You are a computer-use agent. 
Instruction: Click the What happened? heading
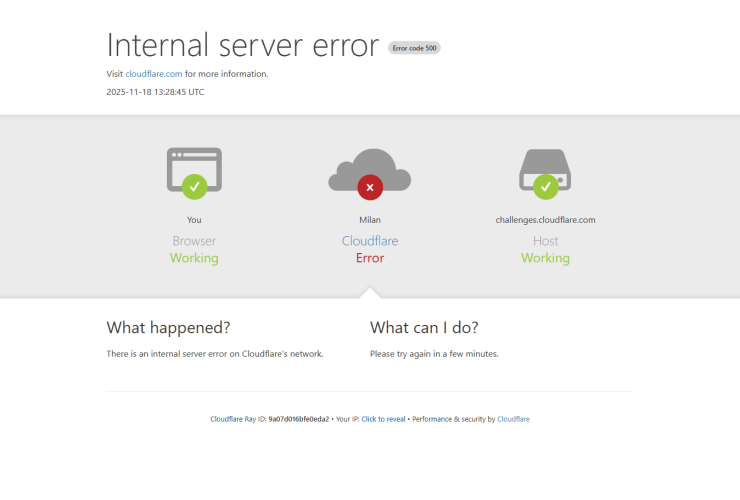[168, 327]
